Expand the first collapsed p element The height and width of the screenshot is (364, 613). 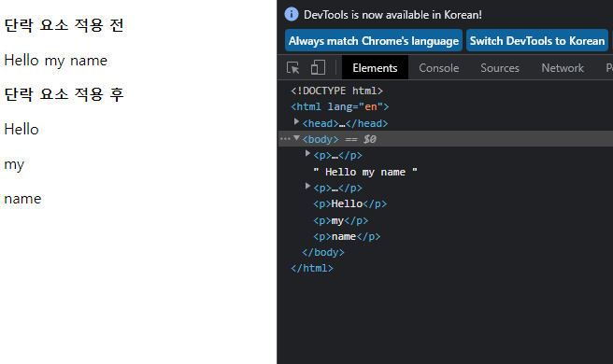[x=307, y=153]
